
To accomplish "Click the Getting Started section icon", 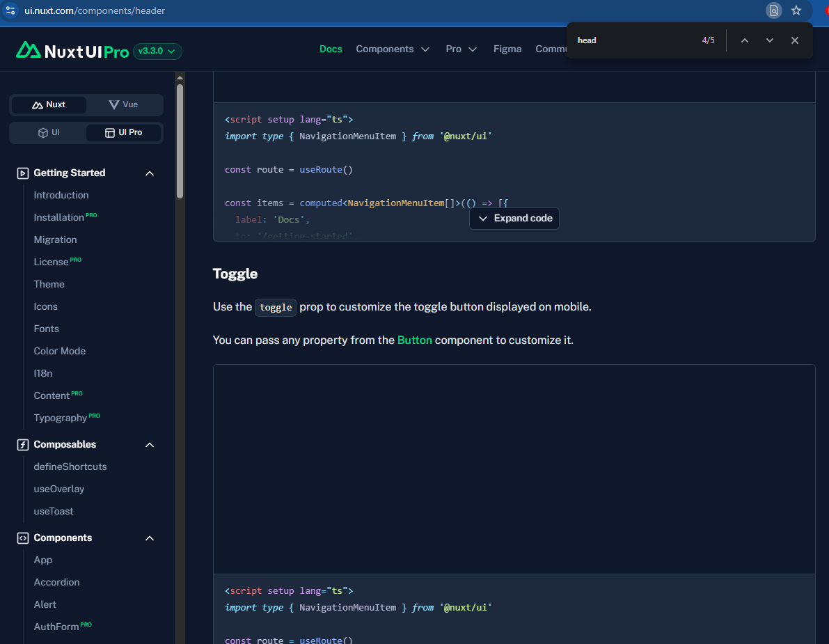I will (23, 173).
